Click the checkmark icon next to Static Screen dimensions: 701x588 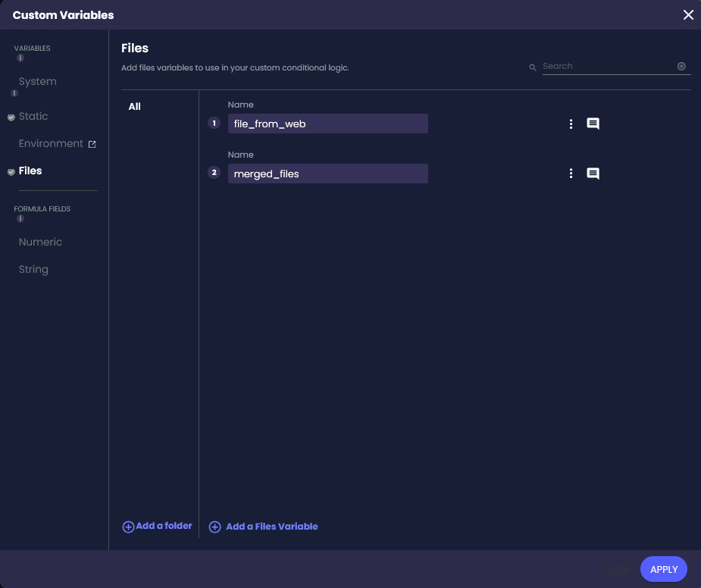[11, 117]
